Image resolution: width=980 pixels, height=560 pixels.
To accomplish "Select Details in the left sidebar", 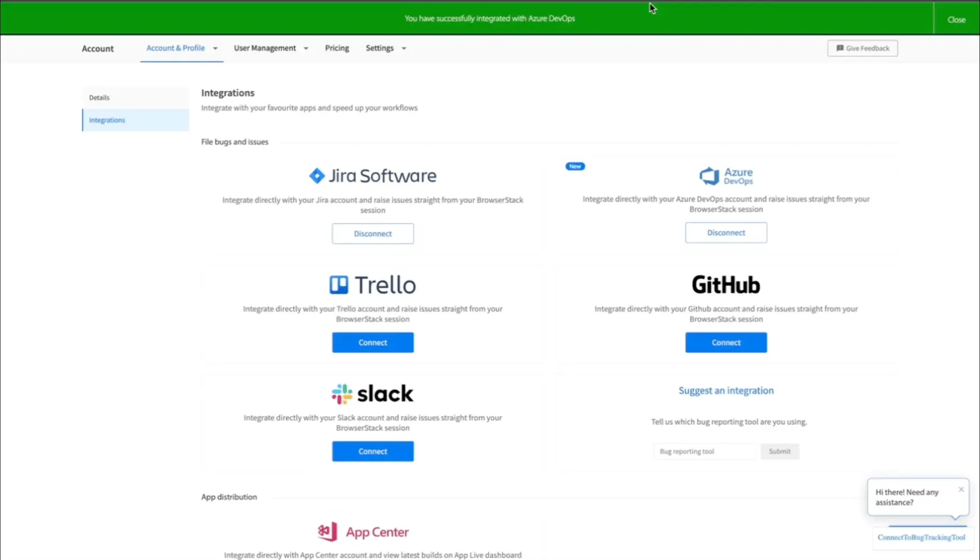I will pos(99,98).
